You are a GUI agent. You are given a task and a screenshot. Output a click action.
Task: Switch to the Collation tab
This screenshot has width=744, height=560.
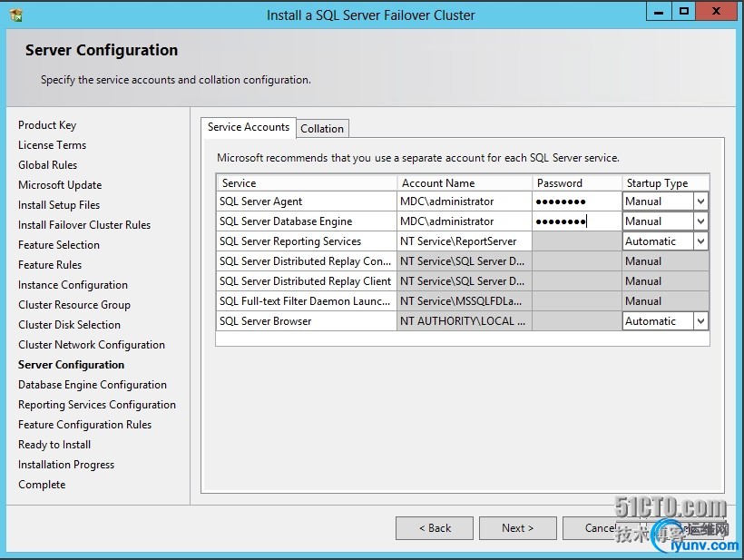coord(322,129)
